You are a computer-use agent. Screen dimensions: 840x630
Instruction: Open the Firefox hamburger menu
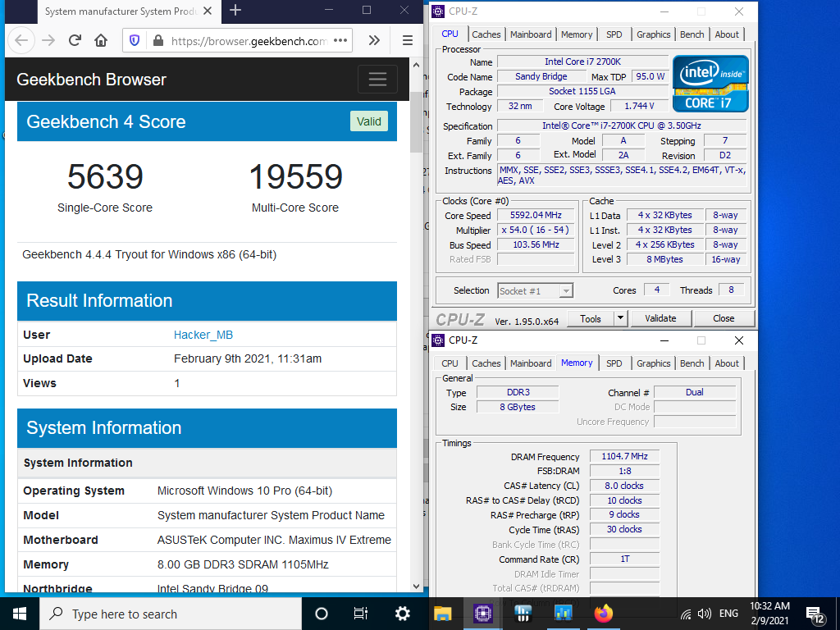point(407,41)
